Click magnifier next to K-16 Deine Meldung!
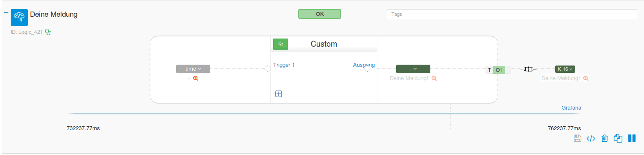 (586, 78)
